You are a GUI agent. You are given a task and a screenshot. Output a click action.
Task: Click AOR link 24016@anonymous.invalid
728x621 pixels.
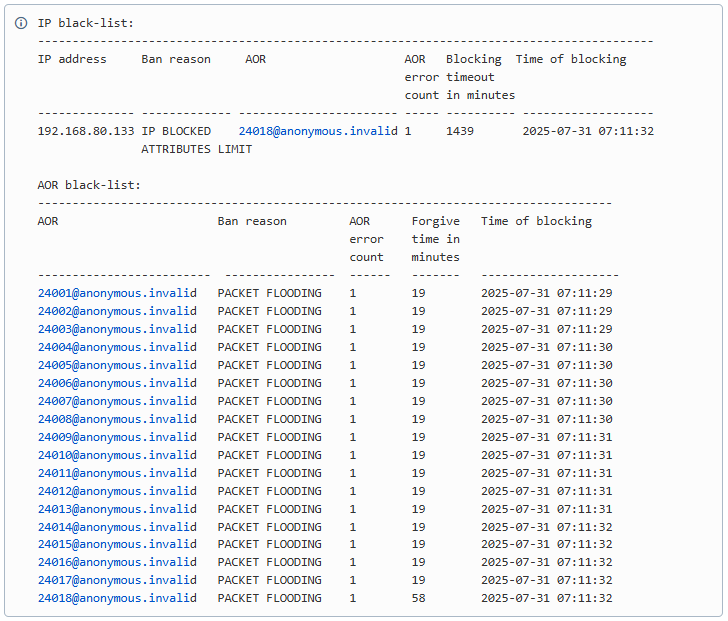117,562
